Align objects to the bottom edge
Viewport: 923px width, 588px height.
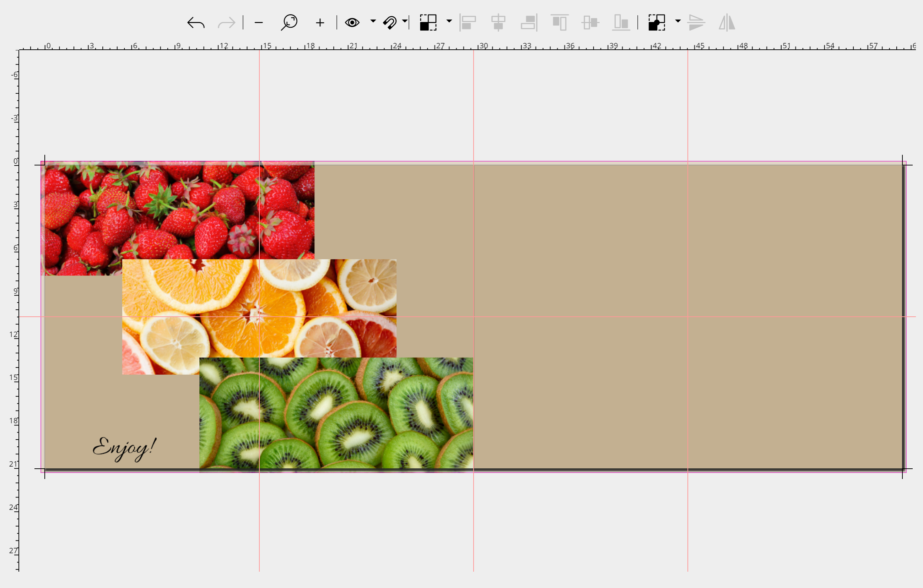pyautogui.click(x=621, y=23)
